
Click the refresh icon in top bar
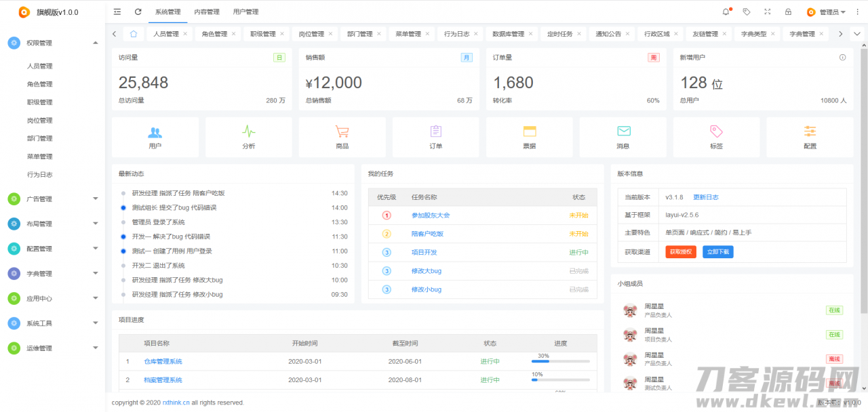(x=138, y=12)
